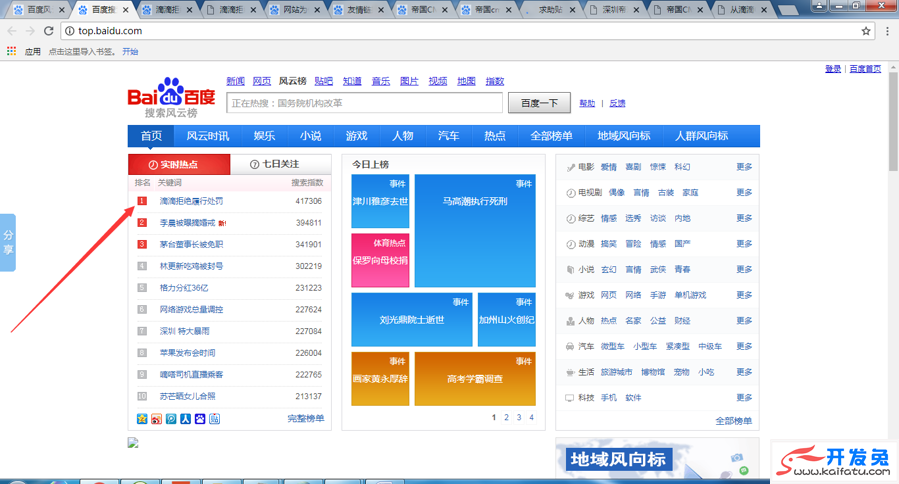Click the Baidu search input field
Viewport: 899px width, 484px height.
pyautogui.click(x=365, y=103)
